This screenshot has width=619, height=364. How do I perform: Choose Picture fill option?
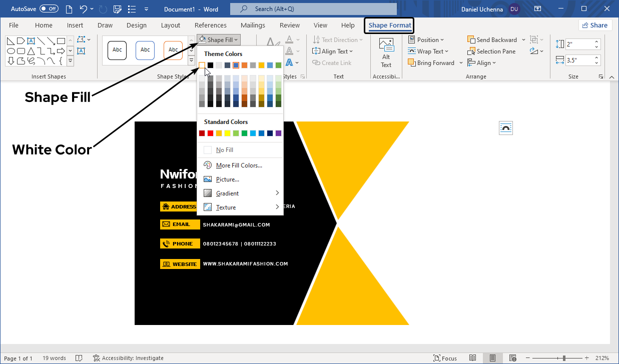(227, 179)
